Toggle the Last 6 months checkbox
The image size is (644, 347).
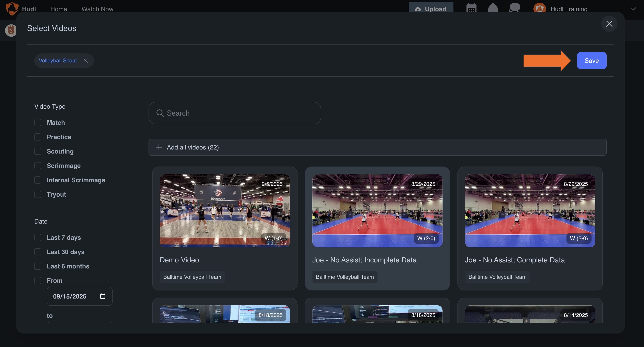38,266
